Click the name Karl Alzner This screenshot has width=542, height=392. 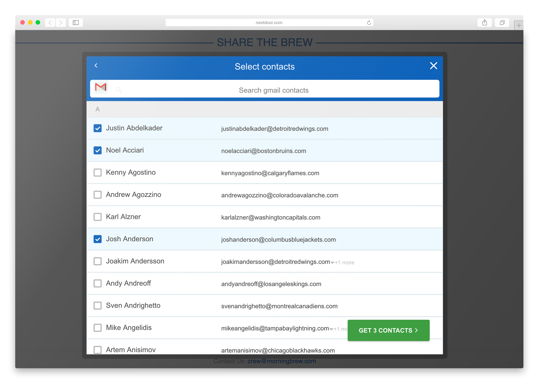tap(123, 217)
